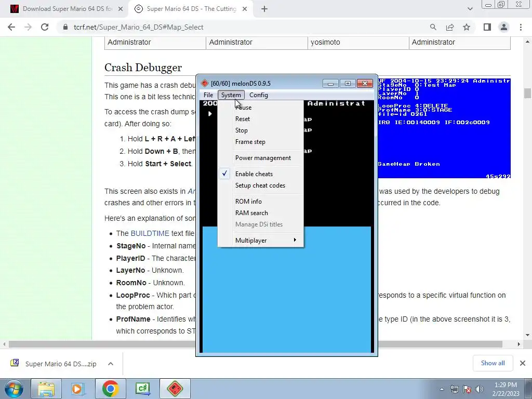
Task: Open a new browser tab
Action: point(264,9)
